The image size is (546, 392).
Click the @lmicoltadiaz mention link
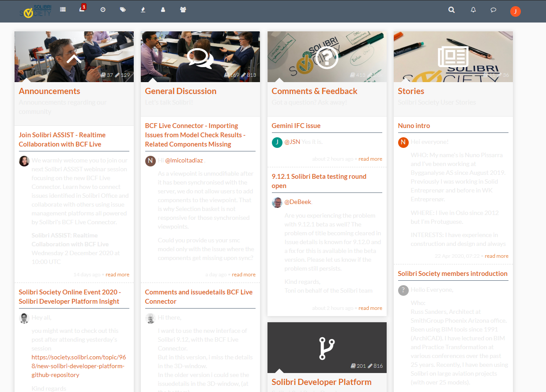[184, 161]
